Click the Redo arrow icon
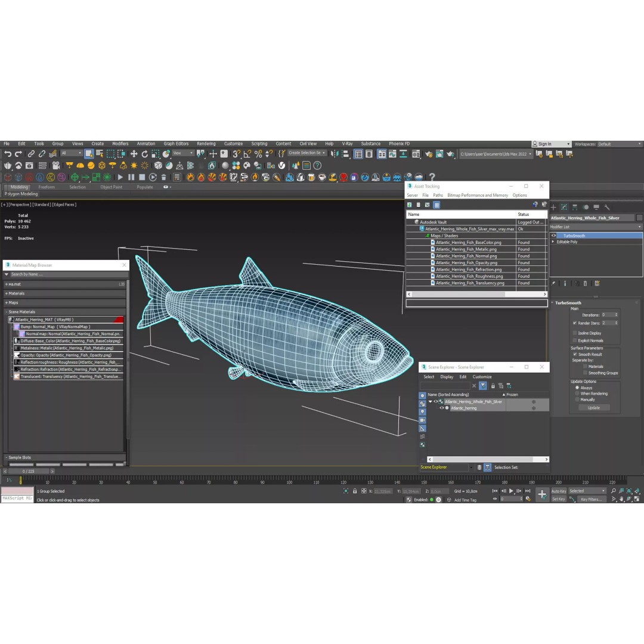Screen dimensions: 644x644 click(x=18, y=154)
